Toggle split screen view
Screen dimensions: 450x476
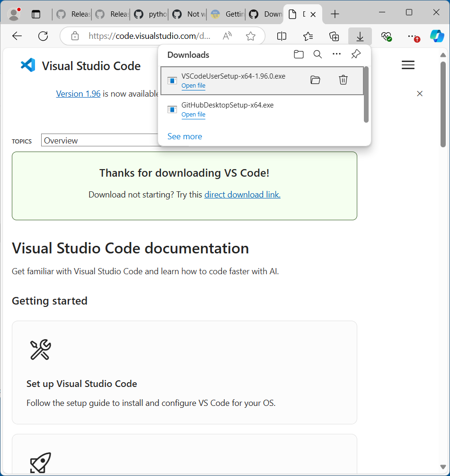[x=282, y=36]
